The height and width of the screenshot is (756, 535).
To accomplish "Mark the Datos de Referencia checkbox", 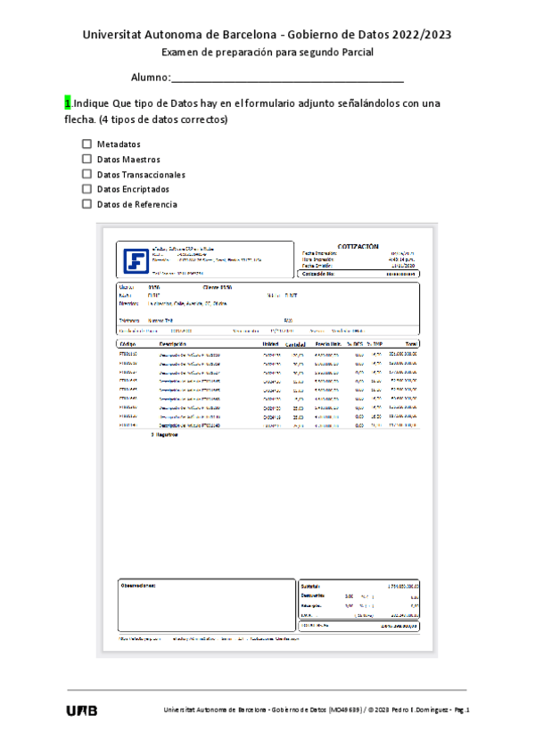I will [86, 204].
